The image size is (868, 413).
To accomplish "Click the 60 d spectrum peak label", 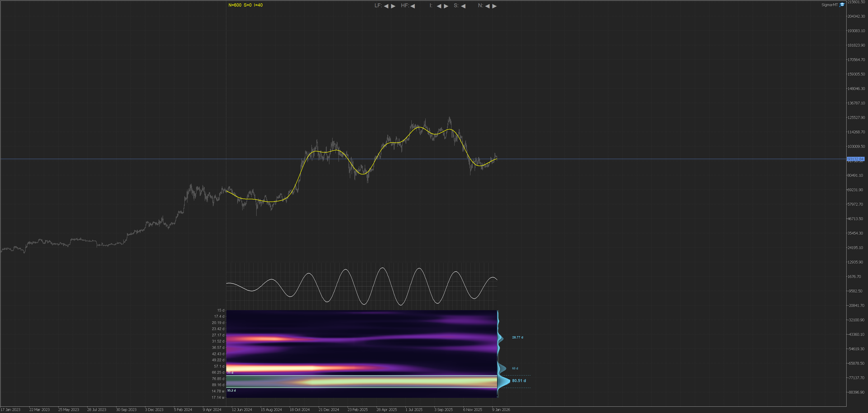I will (x=515, y=368).
